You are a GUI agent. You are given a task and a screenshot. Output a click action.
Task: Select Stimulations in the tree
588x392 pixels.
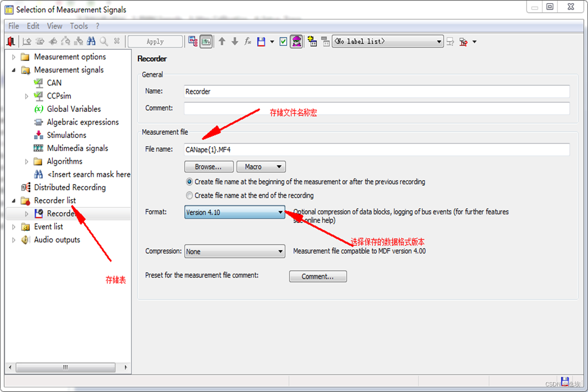coord(66,135)
